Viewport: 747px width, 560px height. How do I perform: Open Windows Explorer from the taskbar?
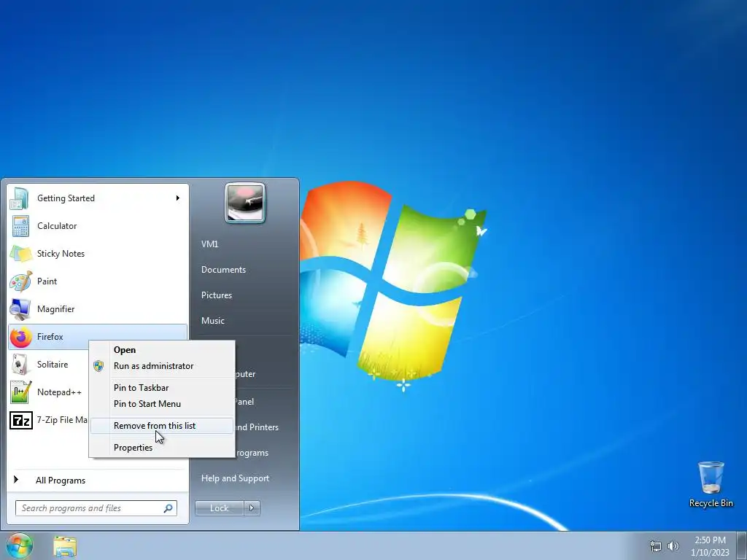pos(65,546)
